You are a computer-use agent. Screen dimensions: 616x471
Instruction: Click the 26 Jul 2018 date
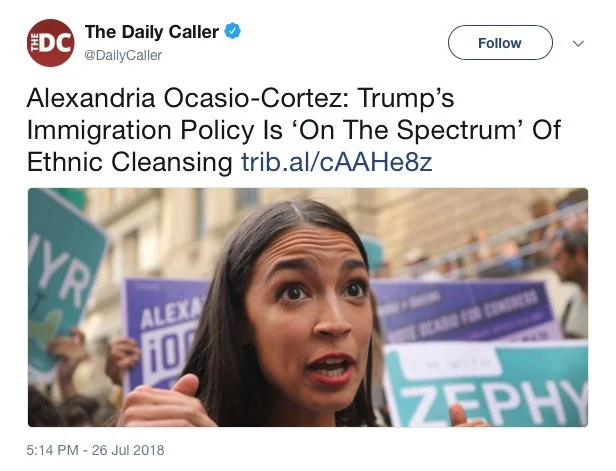coord(128,450)
